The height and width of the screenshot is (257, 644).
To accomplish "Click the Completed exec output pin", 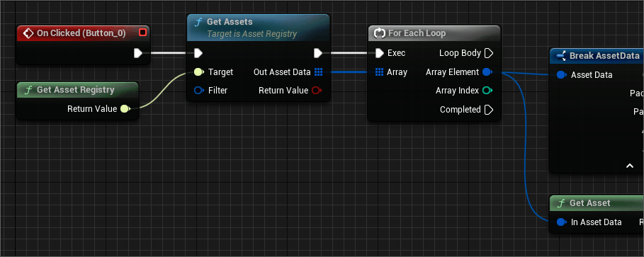I will click(x=489, y=110).
